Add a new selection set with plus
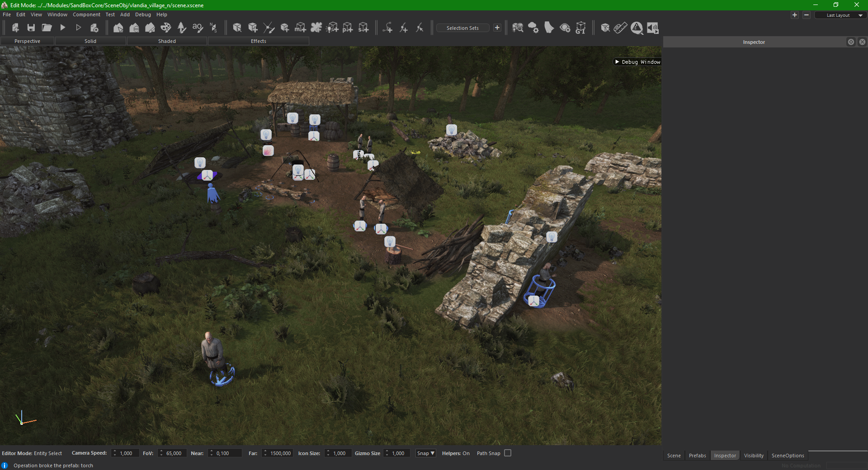The height and width of the screenshot is (470, 868). click(497, 28)
